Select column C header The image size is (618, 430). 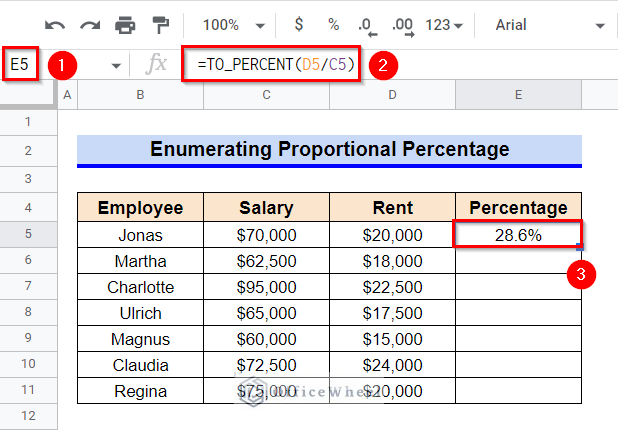point(266,95)
